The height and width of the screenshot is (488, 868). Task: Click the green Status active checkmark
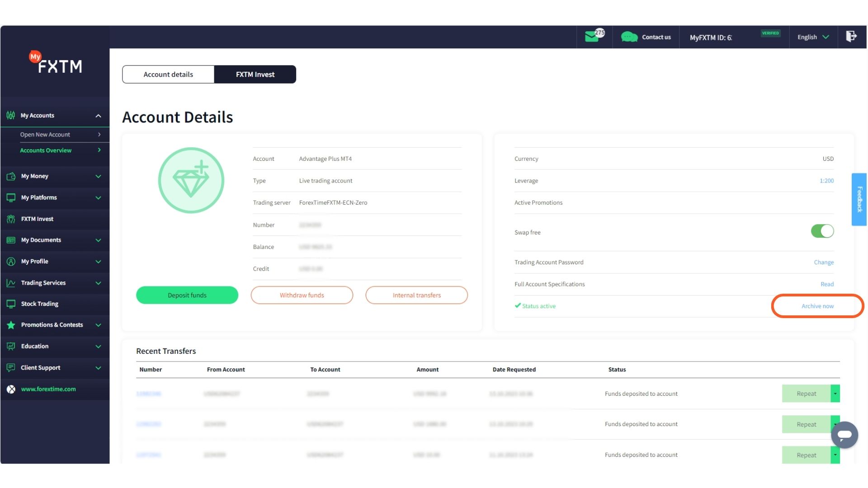(x=518, y=305)
